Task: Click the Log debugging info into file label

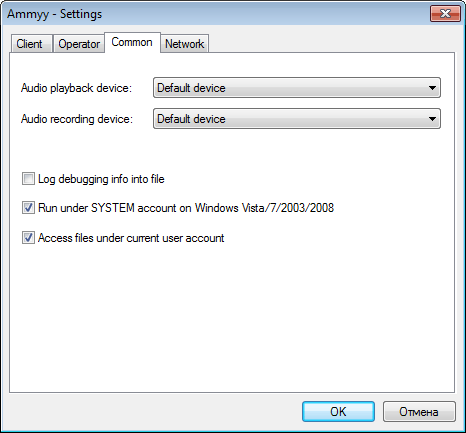Action: pos(101,179)
